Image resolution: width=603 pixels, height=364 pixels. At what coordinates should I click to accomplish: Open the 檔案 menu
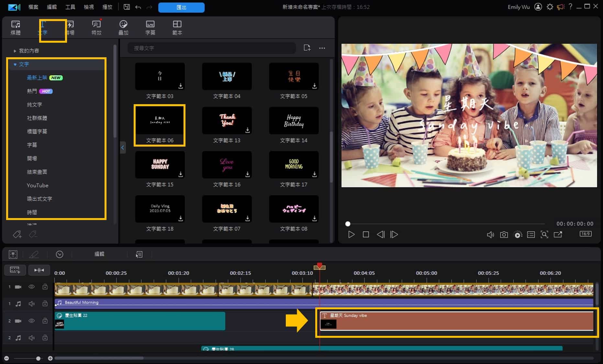pos(33,7)
